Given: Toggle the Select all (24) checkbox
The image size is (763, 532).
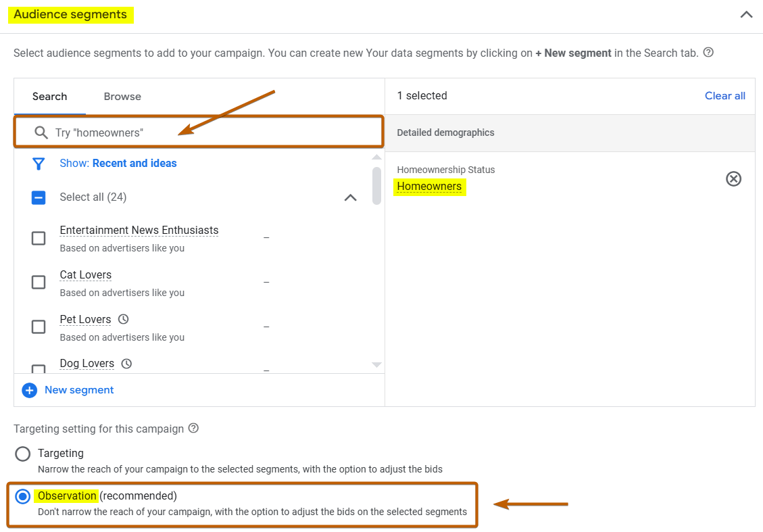Looking at the screenshot, I should click(x=39, y=197).
